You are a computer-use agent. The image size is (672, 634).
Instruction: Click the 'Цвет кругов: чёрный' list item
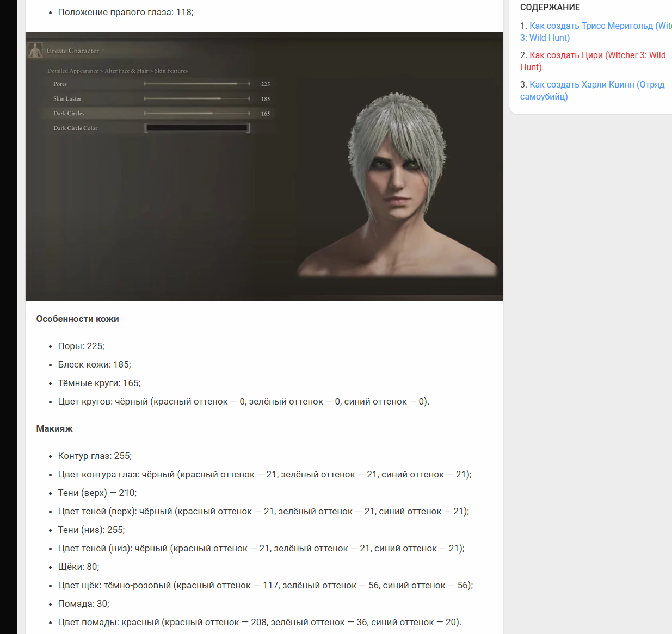[244, 402]
